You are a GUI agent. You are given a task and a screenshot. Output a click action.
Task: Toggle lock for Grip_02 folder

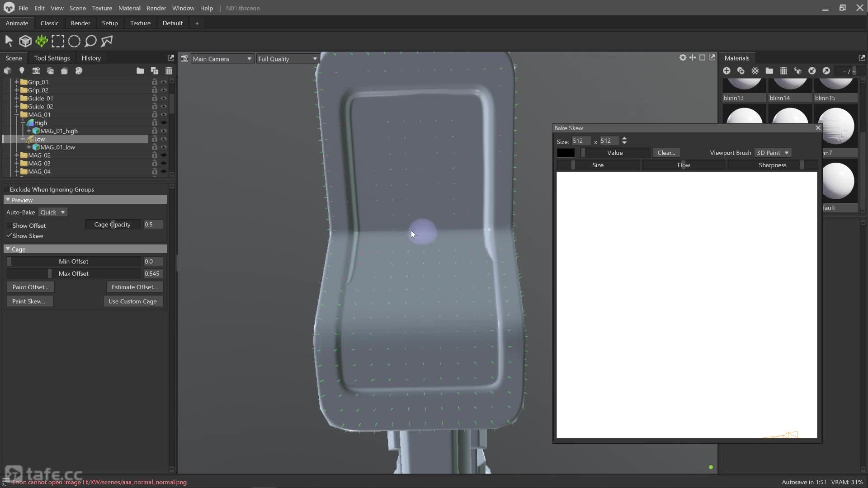pyautogui.click(x=154, y=90)
